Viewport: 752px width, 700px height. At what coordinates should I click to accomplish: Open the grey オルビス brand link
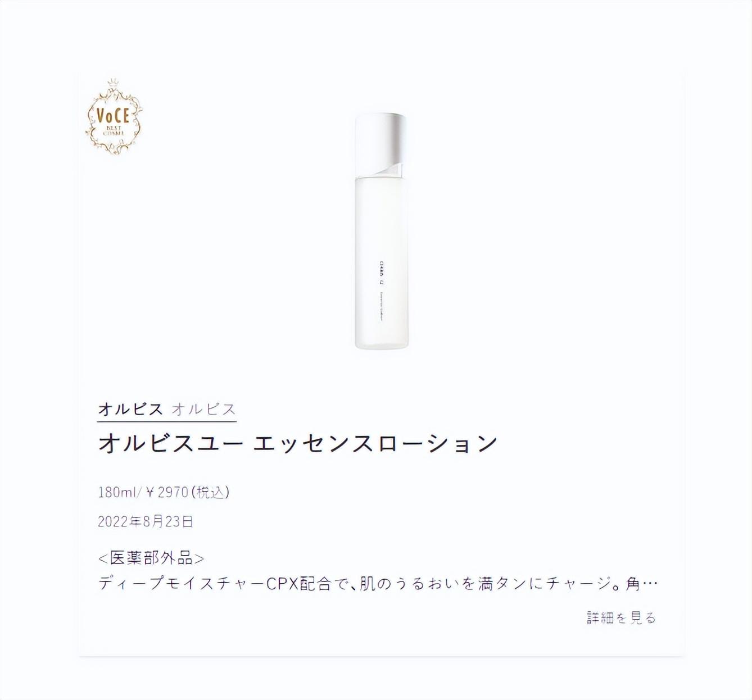coord(203,409)
